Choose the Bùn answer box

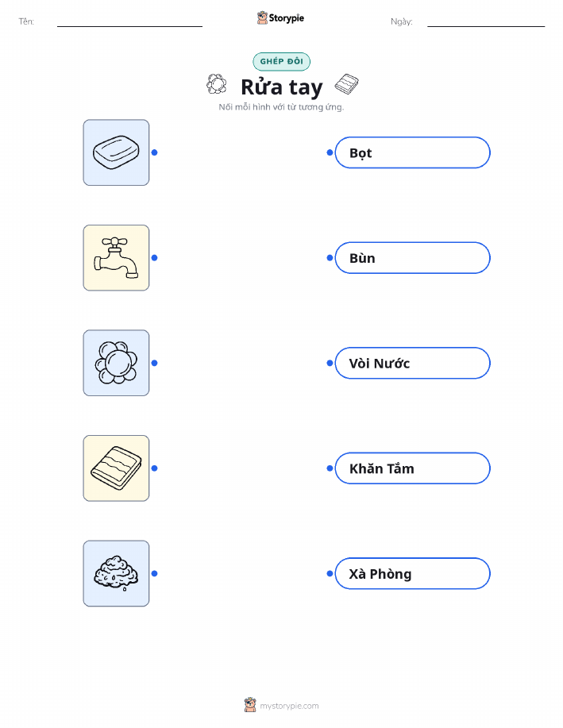(x=412, y=258)
